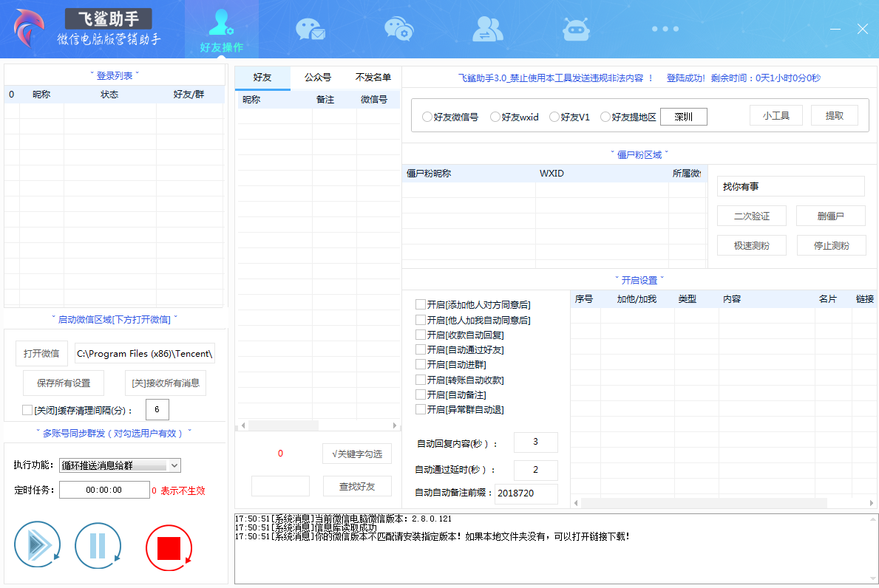Select the 好友提地区 radio option

point(605,117)
